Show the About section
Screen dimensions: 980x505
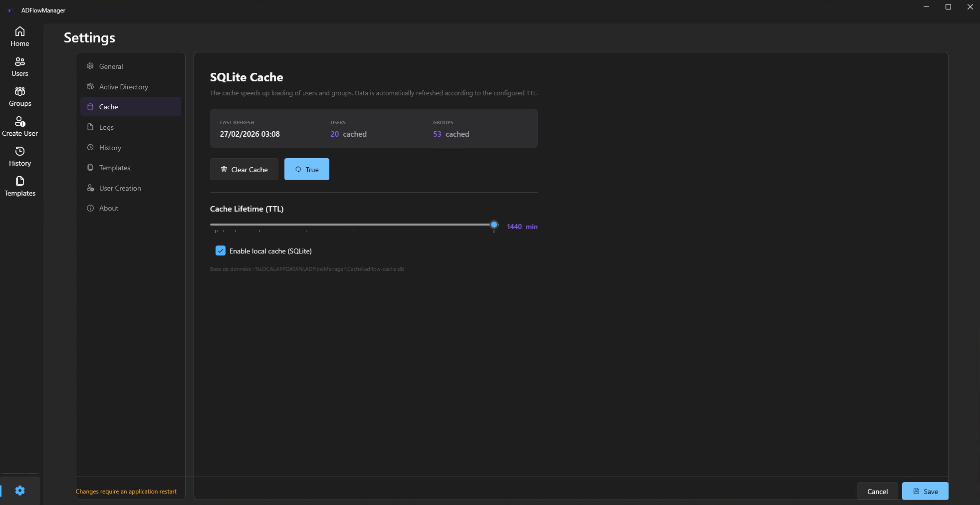108,208
